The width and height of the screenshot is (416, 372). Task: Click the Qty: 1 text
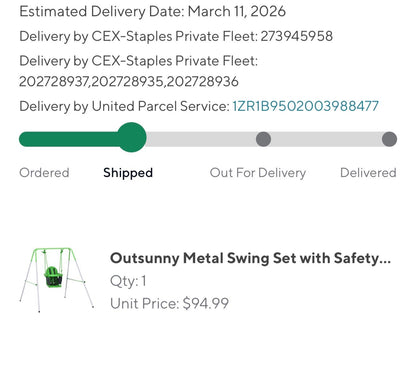(128, 281)
